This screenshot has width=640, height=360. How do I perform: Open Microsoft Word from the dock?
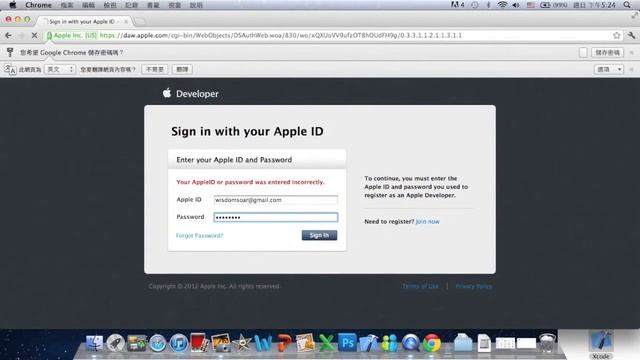click(x=263, y=343)
